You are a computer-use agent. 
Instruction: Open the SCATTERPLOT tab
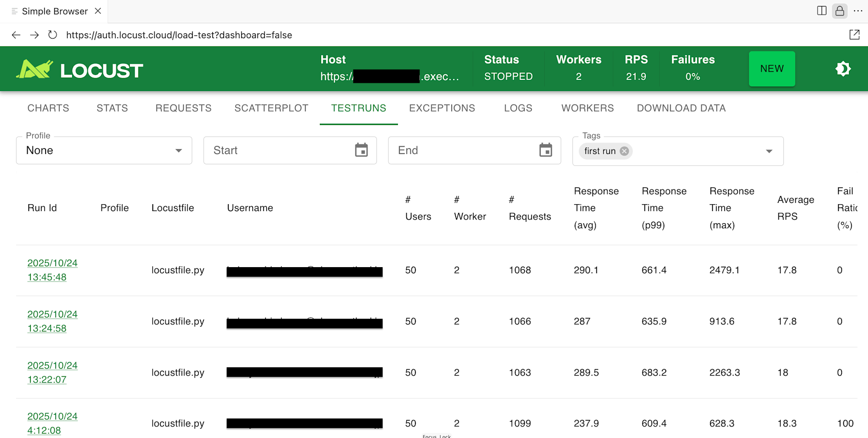point(271,108)
